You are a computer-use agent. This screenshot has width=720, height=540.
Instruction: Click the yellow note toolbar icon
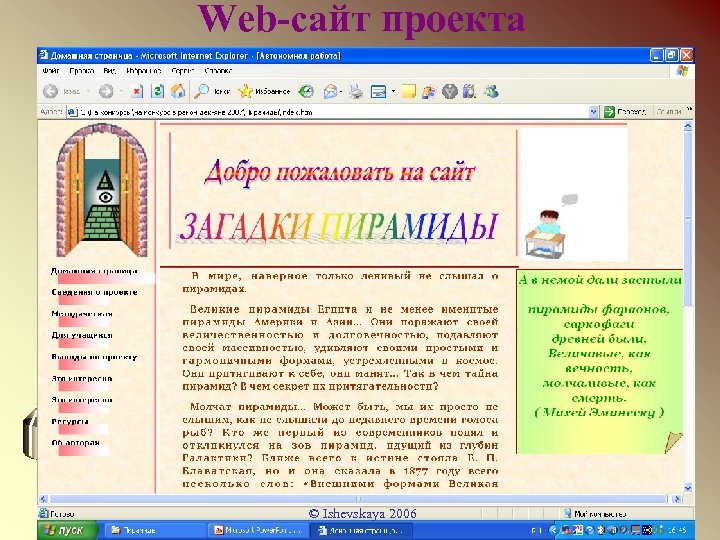pos(408,91)
